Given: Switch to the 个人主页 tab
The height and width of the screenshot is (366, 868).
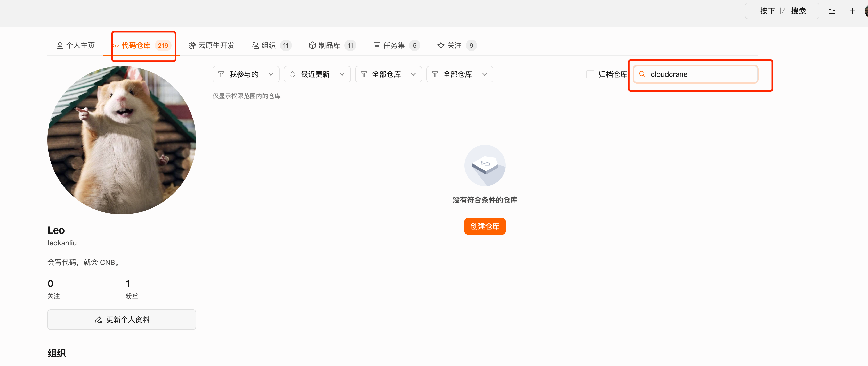Looking at the screenshot, I should coord(75,45).
